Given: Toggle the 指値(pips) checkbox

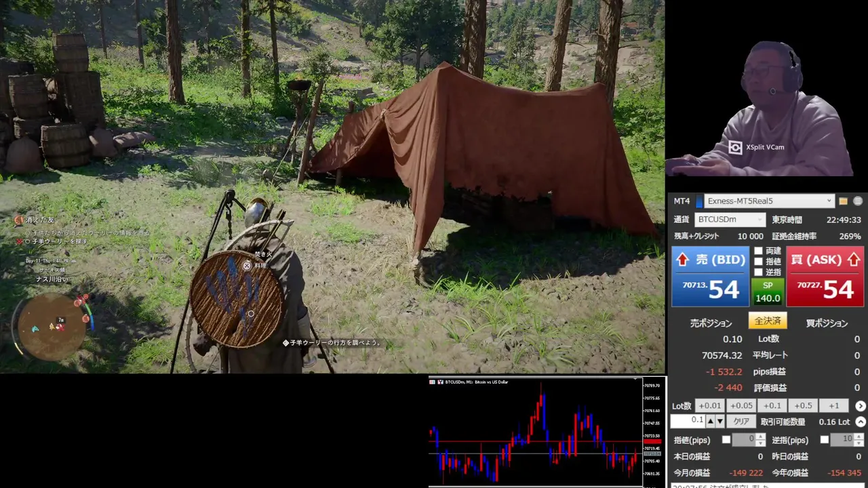Looking at the screenshot, I should pyautogui.click(x=726, y=440).
